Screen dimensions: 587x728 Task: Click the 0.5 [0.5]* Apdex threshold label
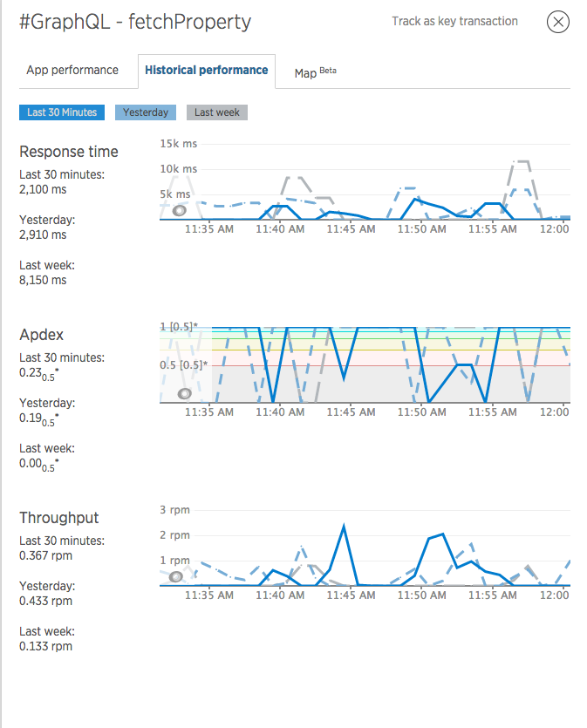[x=183, y=365]
